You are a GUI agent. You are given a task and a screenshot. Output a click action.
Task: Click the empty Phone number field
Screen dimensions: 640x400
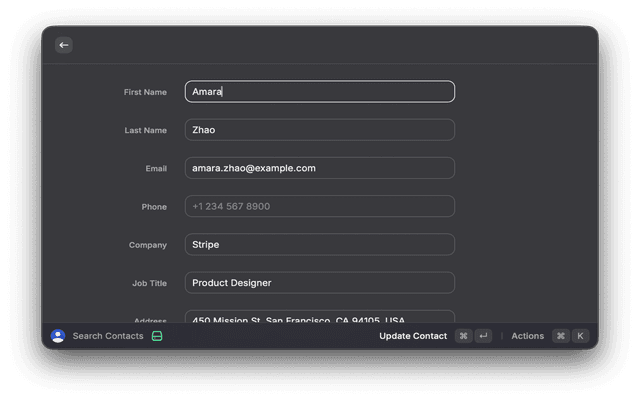[x=320, y=206]
